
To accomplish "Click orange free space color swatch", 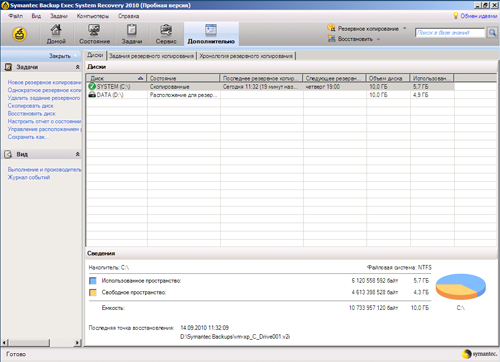I will pyautogui.click(x=93, y=292).
